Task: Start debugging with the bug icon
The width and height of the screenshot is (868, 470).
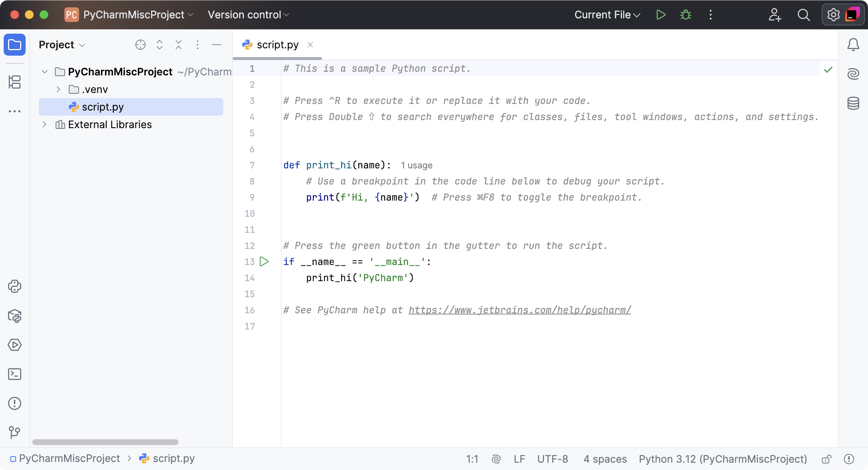Action: 685,15
